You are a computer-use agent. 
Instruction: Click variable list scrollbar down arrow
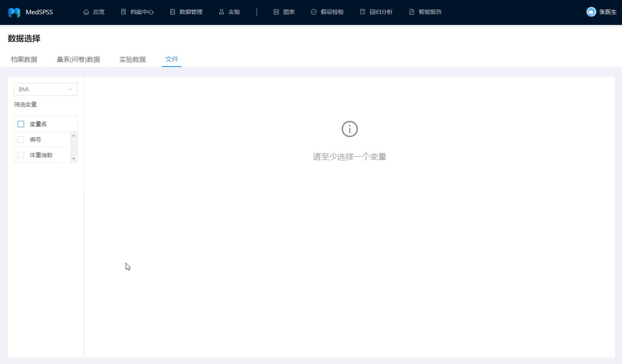pyautogui.click(x=74, y=159)
